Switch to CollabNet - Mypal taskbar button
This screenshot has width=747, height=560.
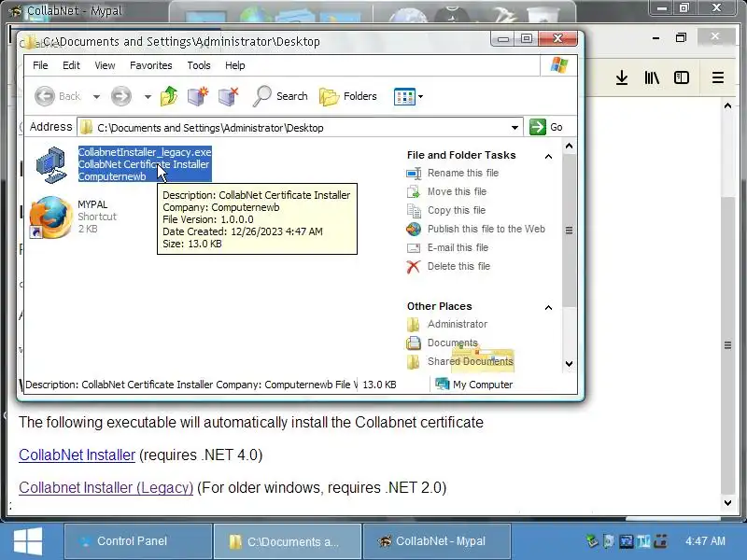point(437,541)
